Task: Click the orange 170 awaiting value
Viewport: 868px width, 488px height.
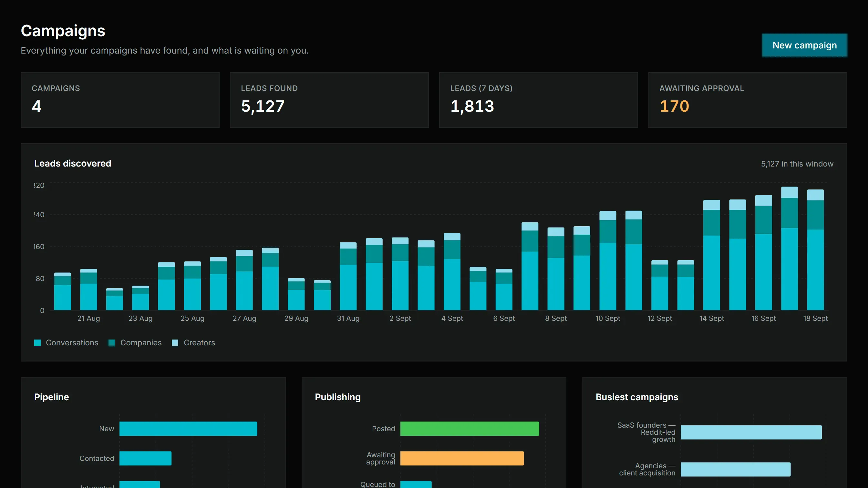Action: (674, 106)
